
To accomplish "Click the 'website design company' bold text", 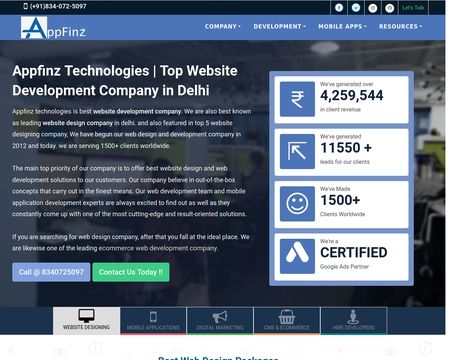I will pos(78,123).
